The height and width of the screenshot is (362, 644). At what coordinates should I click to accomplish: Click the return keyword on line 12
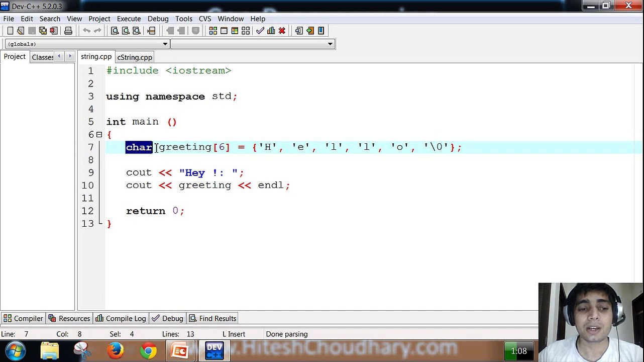pyautogui.click(x=146, y=211)
